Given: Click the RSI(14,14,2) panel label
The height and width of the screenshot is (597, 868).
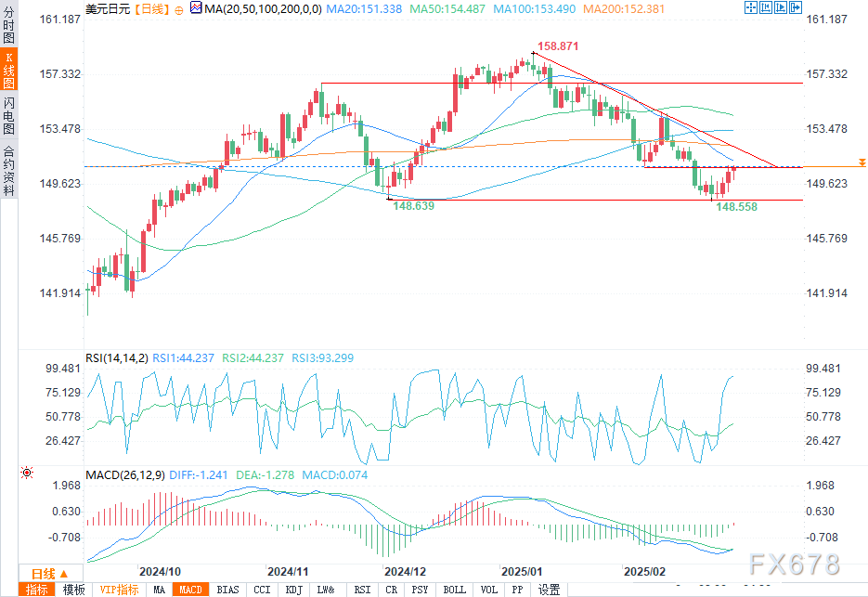Looking at the screenshot, I should coord(117,357).
